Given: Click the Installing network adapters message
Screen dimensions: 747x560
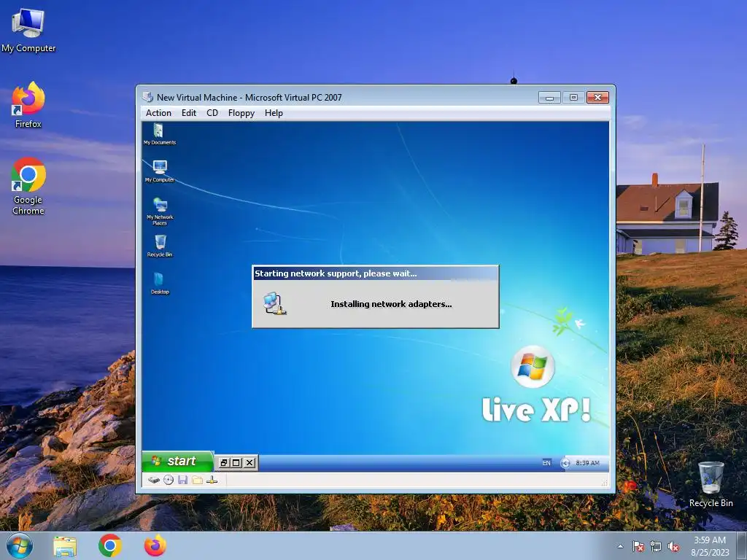Looking at the screenshot, I should 391,304.
